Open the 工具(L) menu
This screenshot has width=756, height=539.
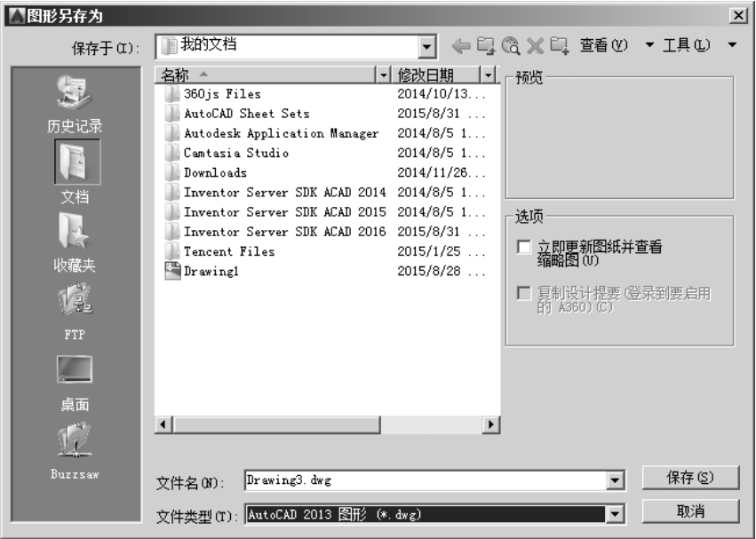[686, 45]
